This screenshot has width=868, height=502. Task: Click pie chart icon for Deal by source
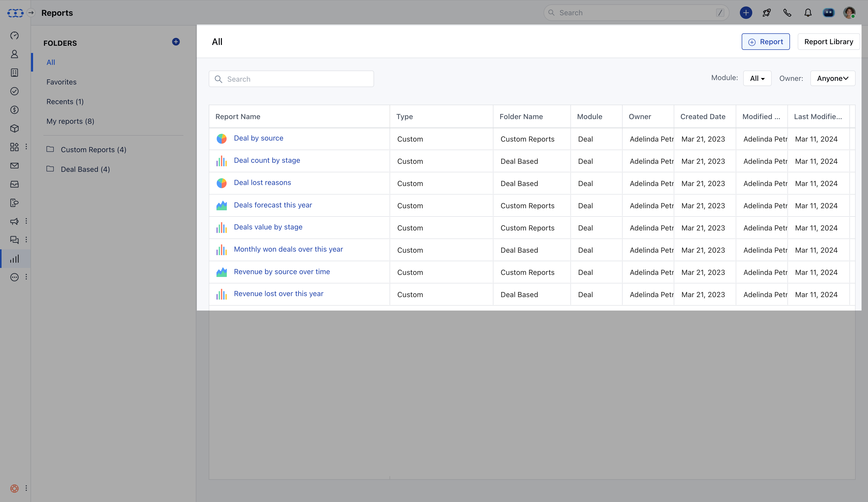221,138
